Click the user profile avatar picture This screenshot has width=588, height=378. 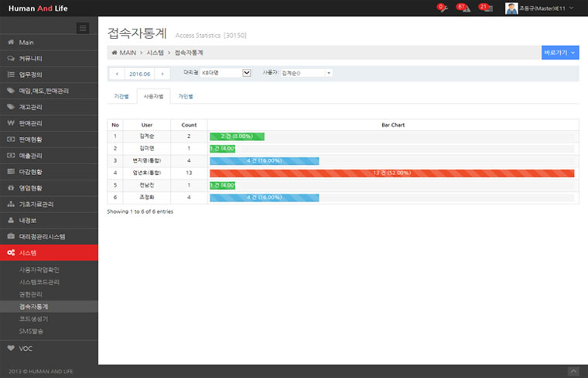(x=511, y=8)
